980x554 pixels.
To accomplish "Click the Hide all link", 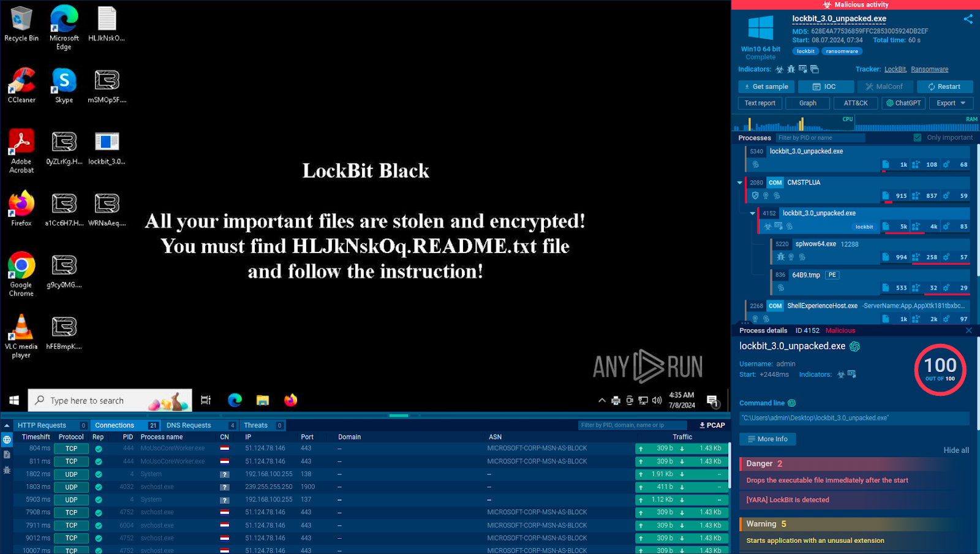I will click(x=956, y=450).
